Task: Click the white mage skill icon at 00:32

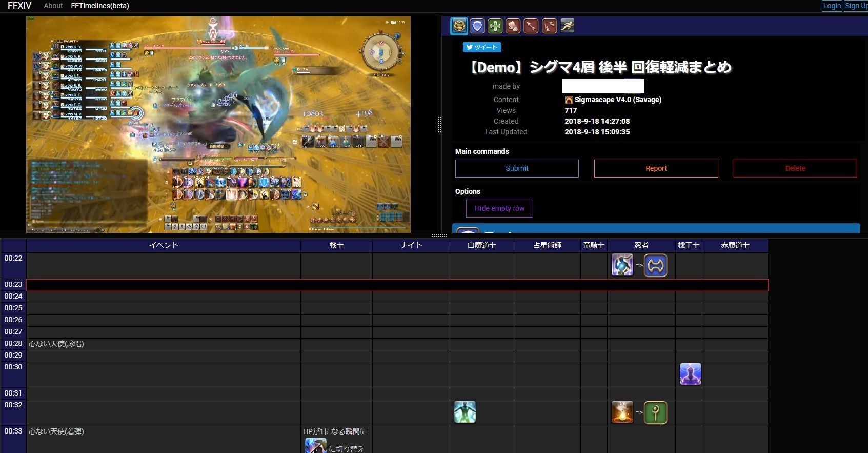Action: [465, 412]
